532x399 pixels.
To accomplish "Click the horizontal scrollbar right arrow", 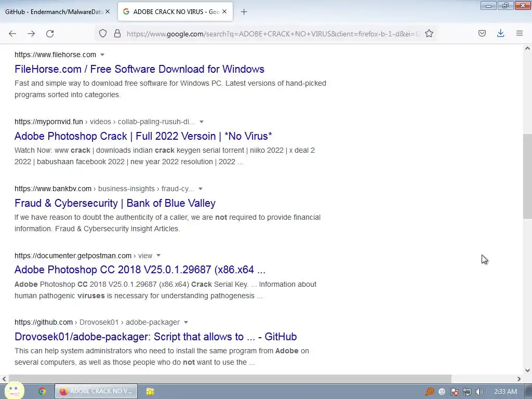I will pyautogui.click(x=519, y=379).
